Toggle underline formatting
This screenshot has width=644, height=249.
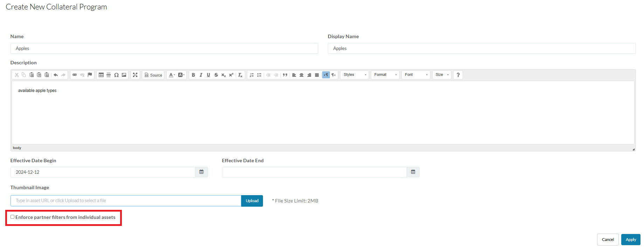click(x=208, y=75)
